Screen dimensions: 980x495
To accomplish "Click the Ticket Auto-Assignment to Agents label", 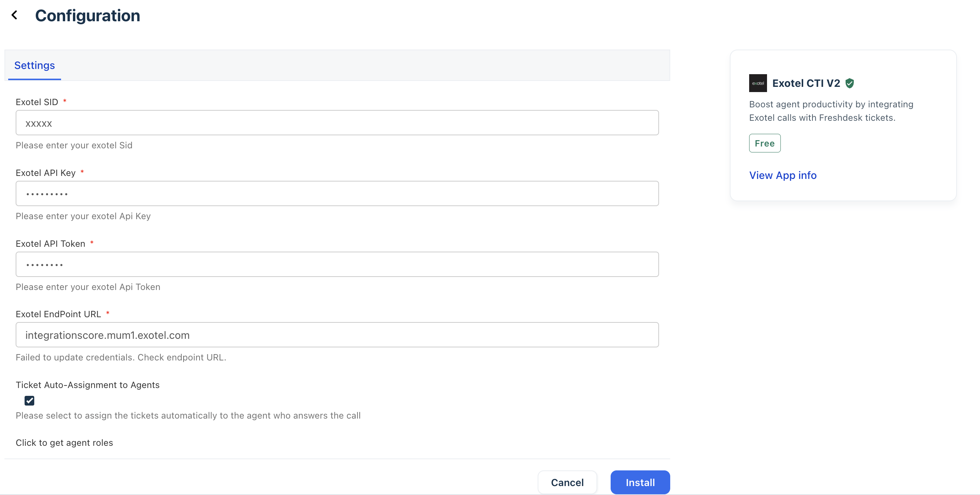I will click(87, 385).
